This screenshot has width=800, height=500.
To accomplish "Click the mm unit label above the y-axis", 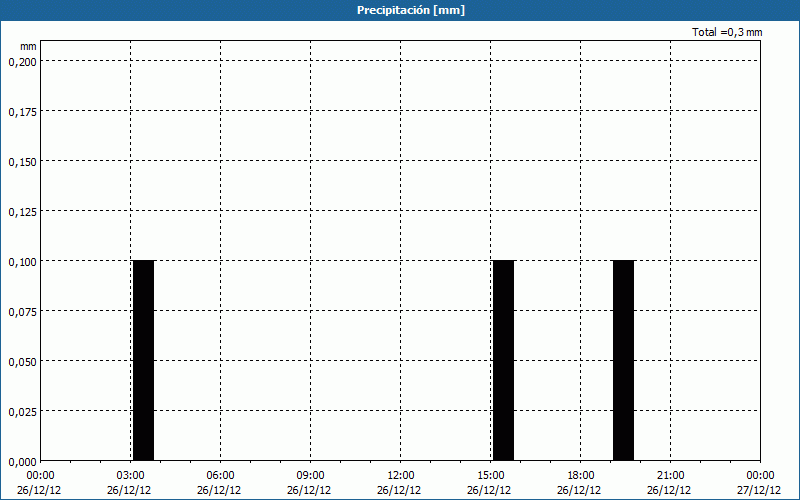I will [x=28, y=46].
